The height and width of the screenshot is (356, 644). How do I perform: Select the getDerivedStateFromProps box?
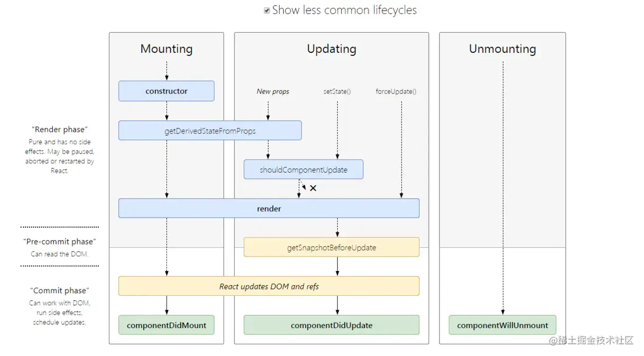tap(210, 130)
